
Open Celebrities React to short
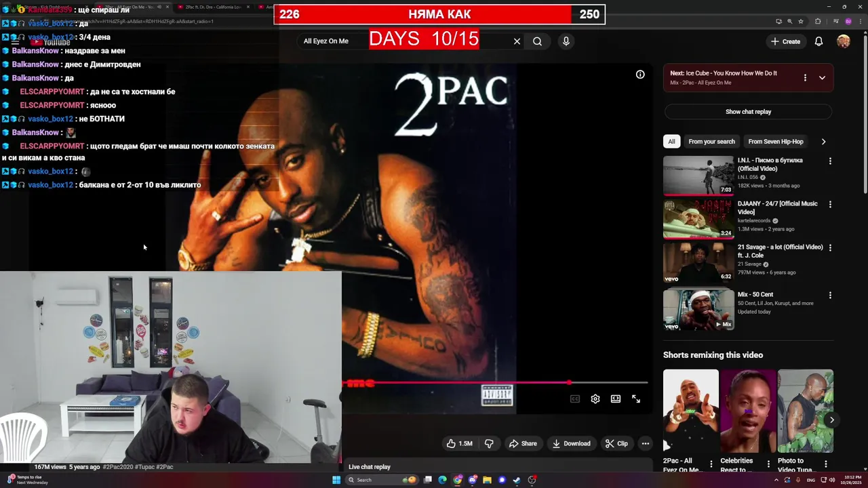748,411
